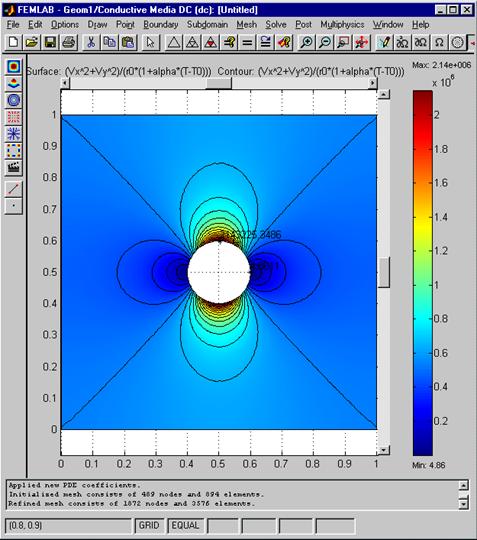The height and width of the screenshot is (540, 477).
Task: Click the Print toolbar icon
Action: tap(69, 42)
